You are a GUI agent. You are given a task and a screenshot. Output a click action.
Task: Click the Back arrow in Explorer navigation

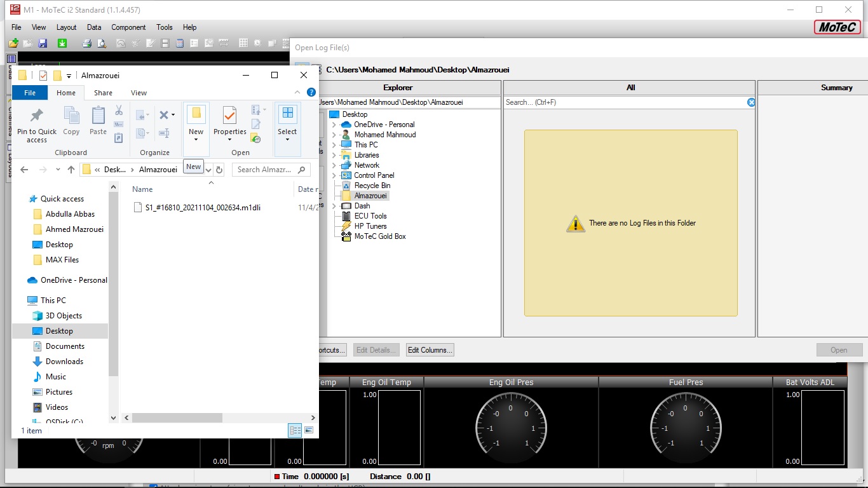tap(24, 170)
